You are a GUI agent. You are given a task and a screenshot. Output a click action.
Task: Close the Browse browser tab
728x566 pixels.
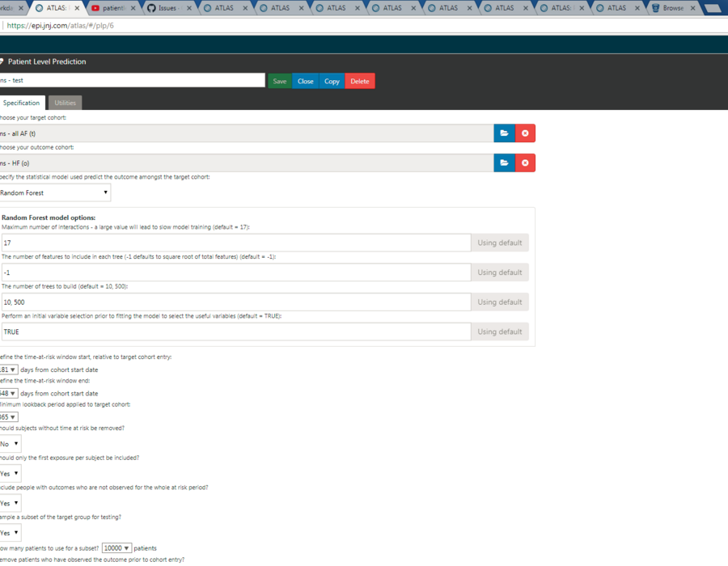point(692,8)
